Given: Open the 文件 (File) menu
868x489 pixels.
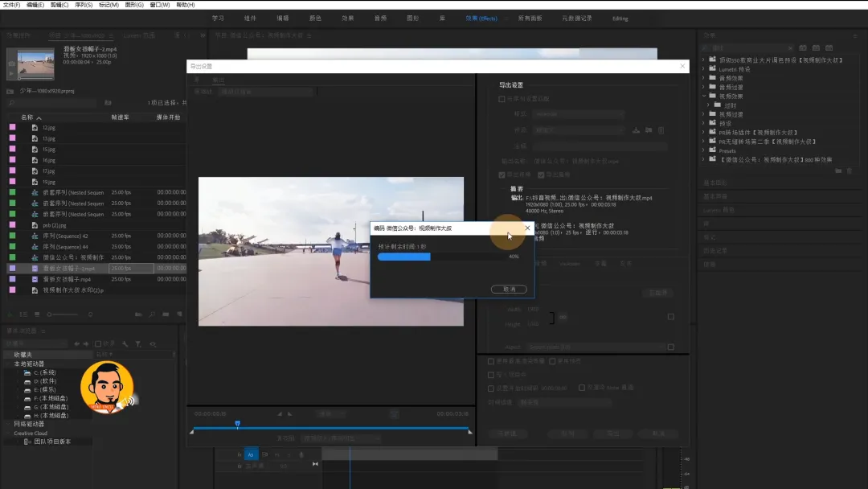Looking at the screenshot, I should (11, 5).
